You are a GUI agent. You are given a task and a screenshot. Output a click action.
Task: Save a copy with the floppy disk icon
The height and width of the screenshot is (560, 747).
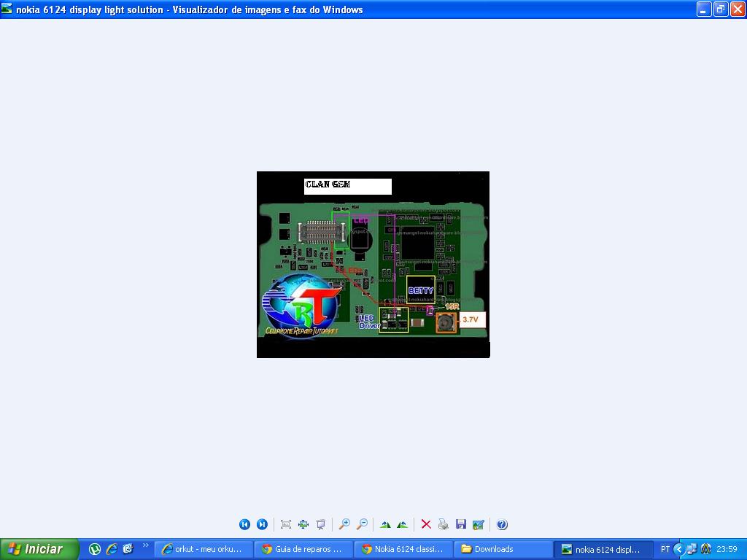click(x=461, y=524)
